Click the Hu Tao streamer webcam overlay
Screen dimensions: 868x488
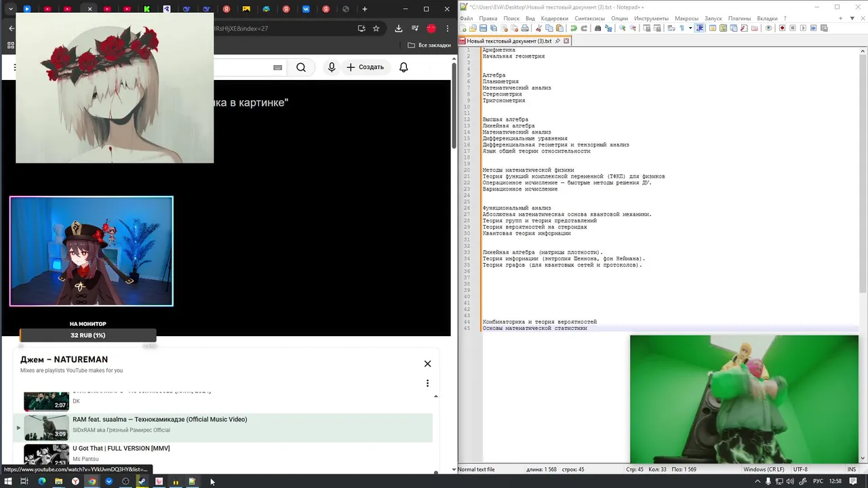pos(92,251)
